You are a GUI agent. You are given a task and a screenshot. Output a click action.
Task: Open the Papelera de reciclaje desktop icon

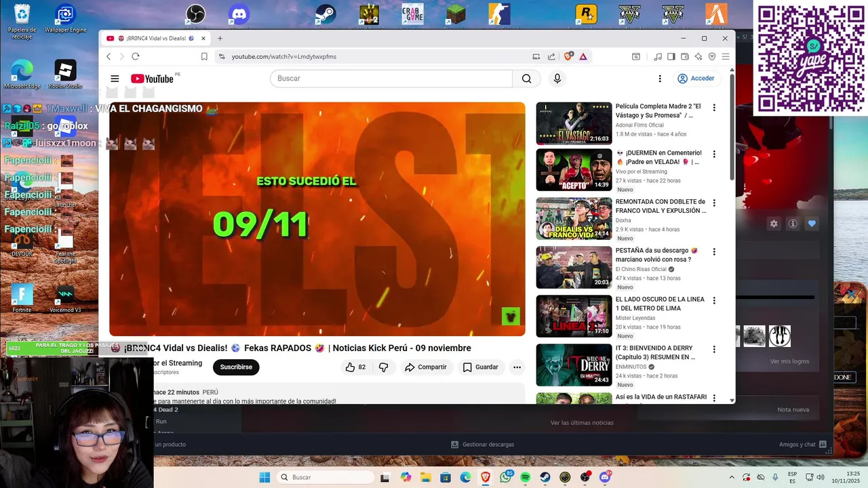pyautogui.click(x=22, y=22)
